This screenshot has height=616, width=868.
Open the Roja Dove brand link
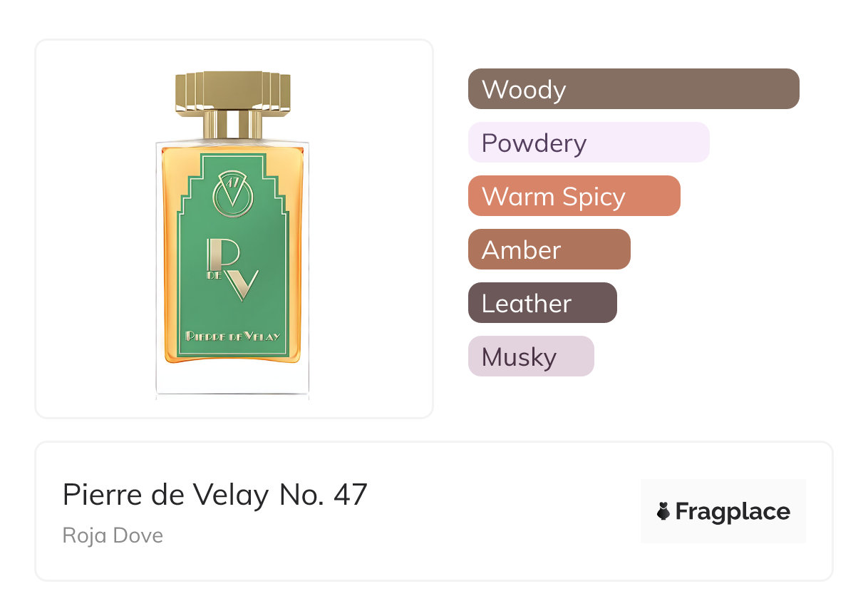pyautogui.click(x=113, y=535)
